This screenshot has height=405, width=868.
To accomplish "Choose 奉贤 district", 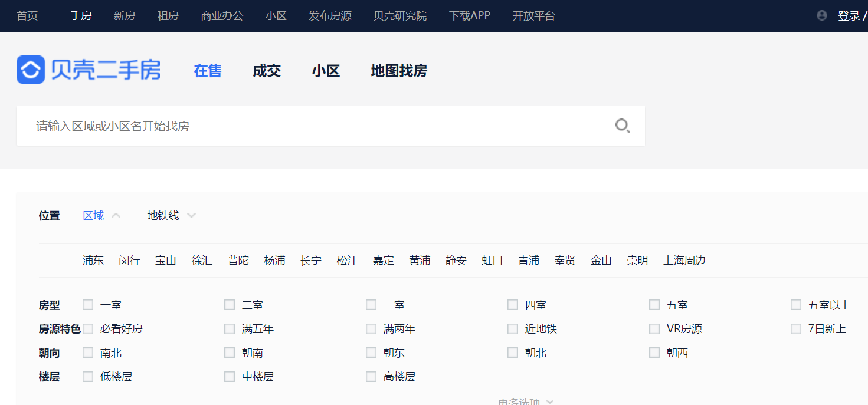I will coord(565,260).
